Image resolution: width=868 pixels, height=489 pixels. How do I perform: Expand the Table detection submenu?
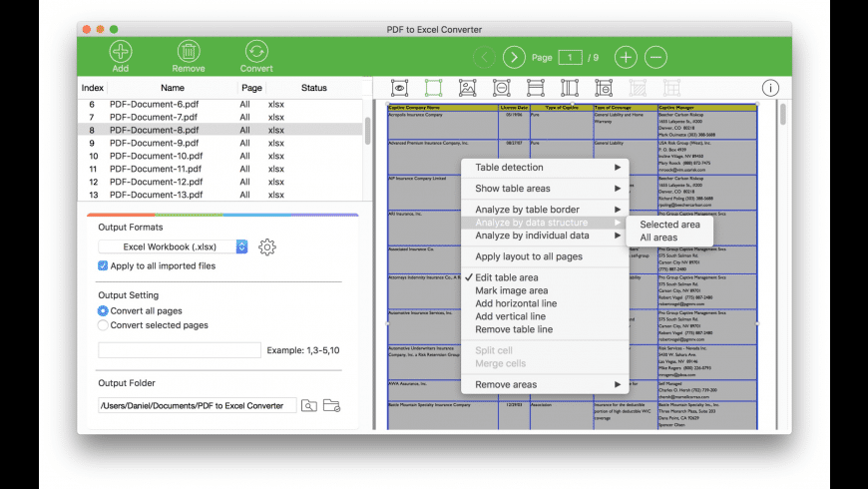pyautogui.click(x=545, y=168)
